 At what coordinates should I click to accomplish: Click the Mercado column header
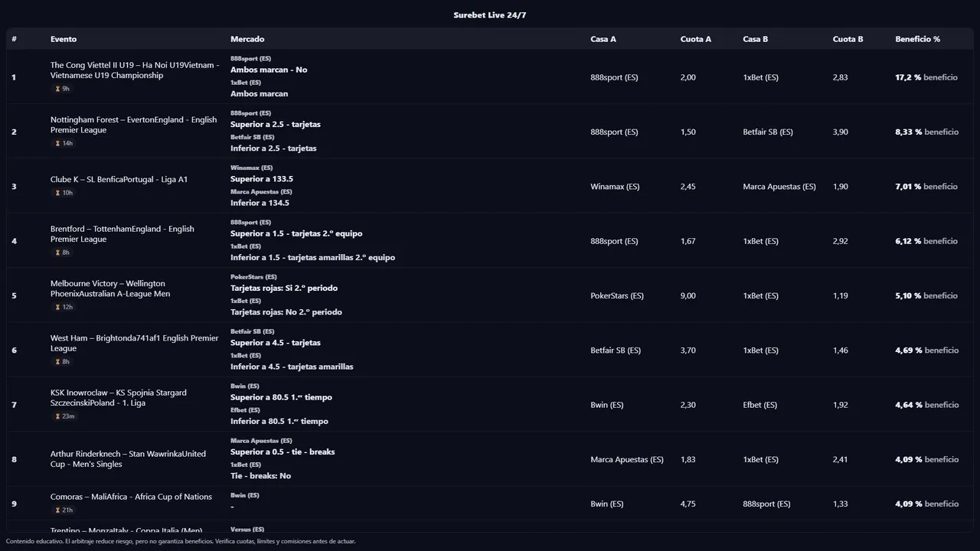pyautogui.click(x=247, y=39)
